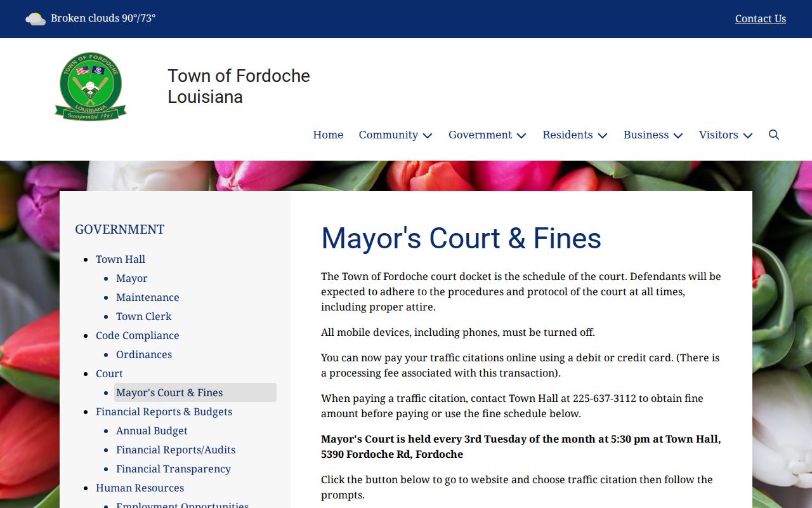The image size is (812, 508).
Task: Expand the Residents dropdown chevron
Action: point(603,135)
